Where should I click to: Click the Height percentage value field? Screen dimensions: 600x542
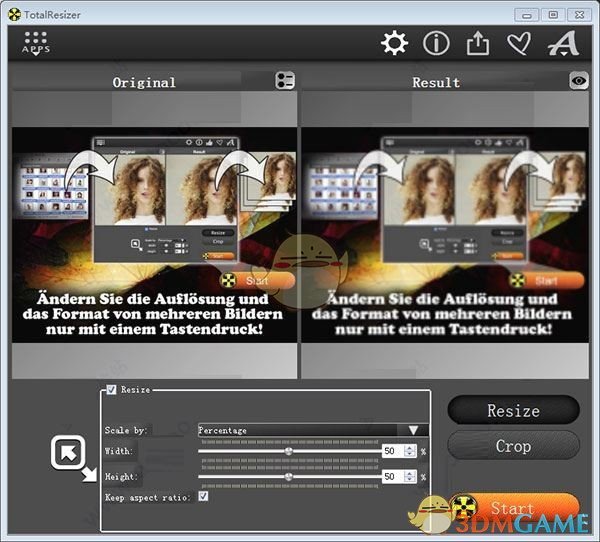point(393,477)
